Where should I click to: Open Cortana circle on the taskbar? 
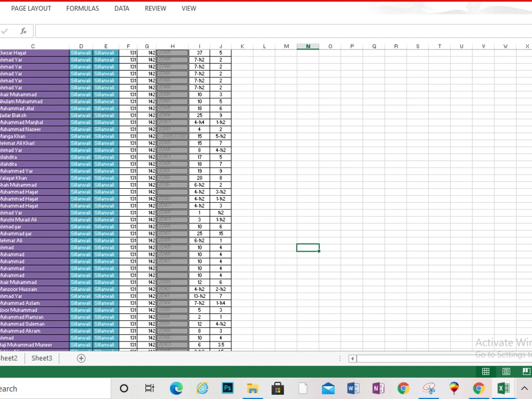point(124,388)
